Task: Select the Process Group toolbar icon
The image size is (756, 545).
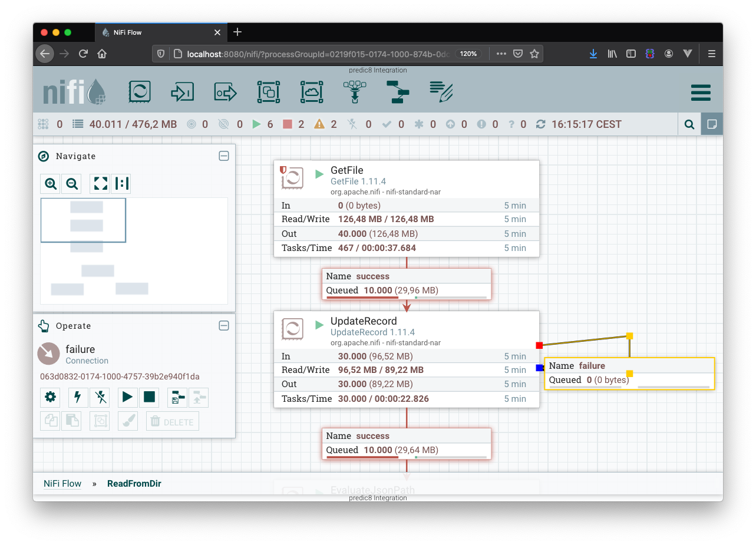Action: pyautogui.click(x=268, y=92)
